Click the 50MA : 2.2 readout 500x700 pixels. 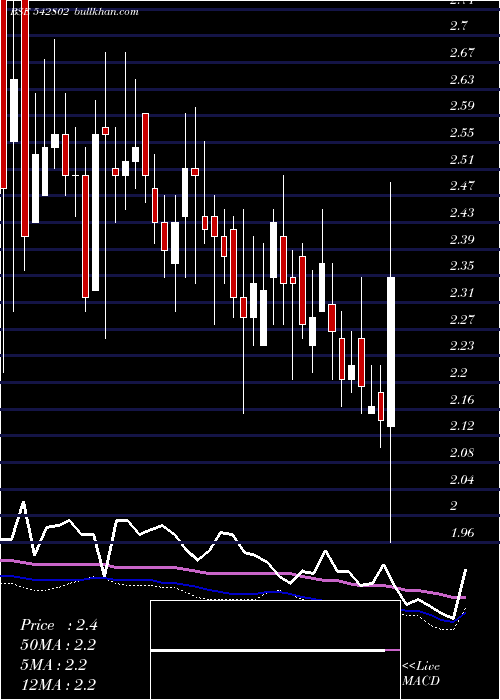click(x=58, y=645)
